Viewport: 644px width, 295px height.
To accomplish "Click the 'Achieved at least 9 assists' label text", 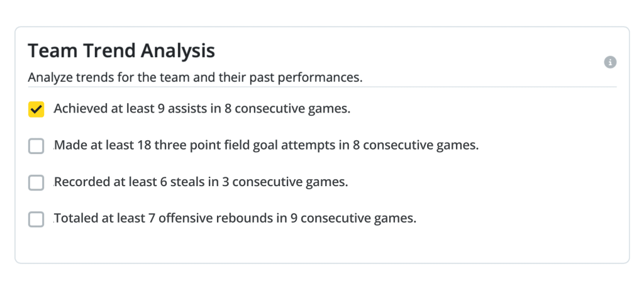I will click(202, 109).
